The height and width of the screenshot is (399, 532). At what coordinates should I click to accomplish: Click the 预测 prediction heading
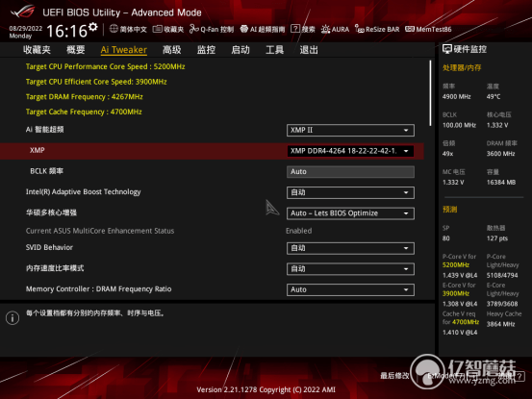click(x=450, y=210)
